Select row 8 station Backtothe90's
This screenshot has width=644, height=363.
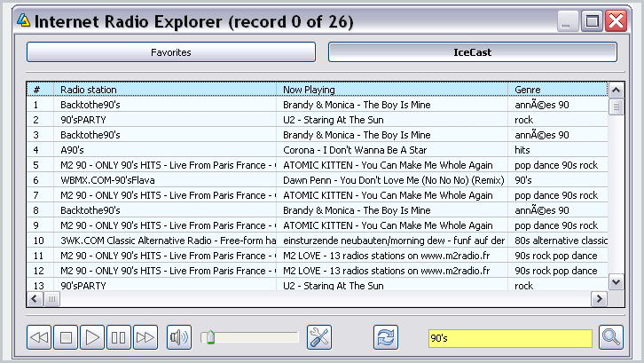317,210
